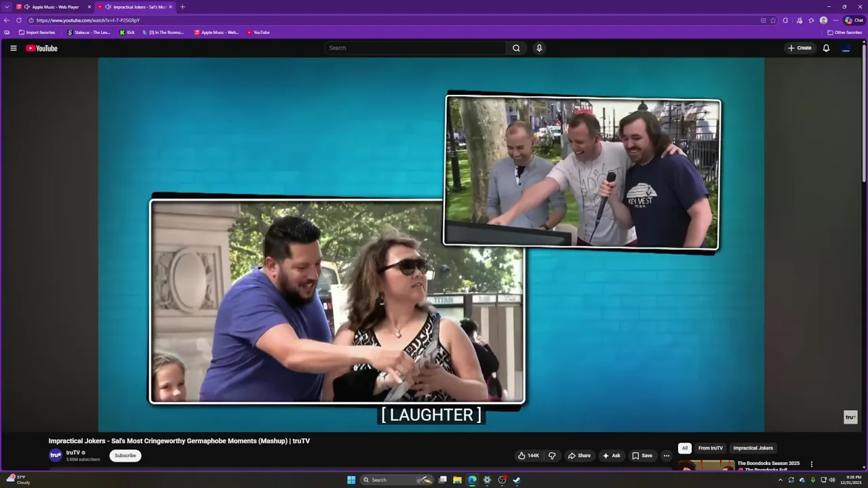Click the browser address bar URL
The height and width of the screenshot is (488, 868).
click(88, 20)
